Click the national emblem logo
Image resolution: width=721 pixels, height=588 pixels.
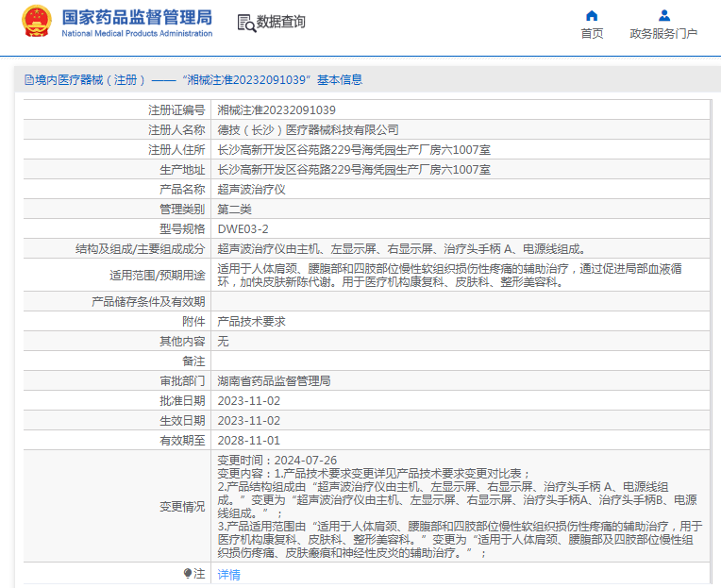coord(37,21)
